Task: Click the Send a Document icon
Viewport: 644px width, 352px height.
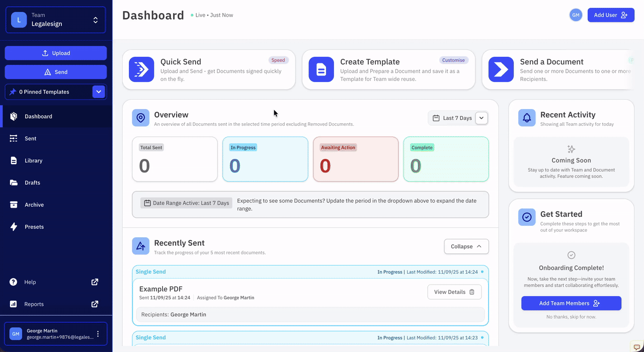Action: coord(501,69)
